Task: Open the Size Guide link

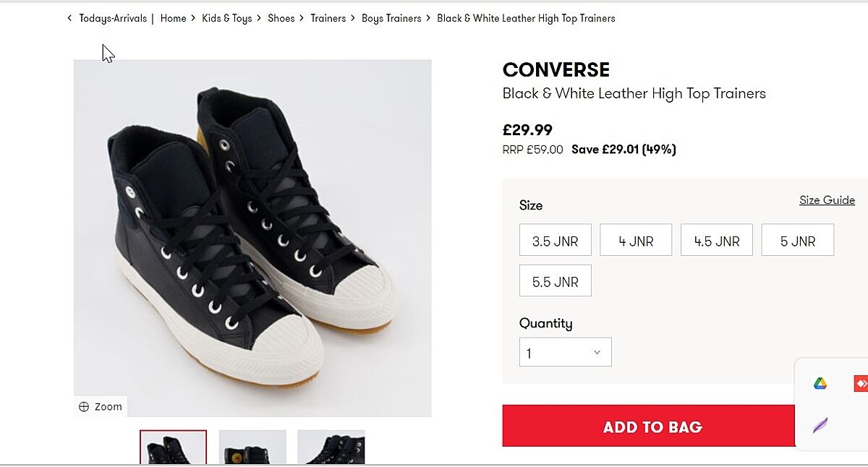Action: point(827,200)
